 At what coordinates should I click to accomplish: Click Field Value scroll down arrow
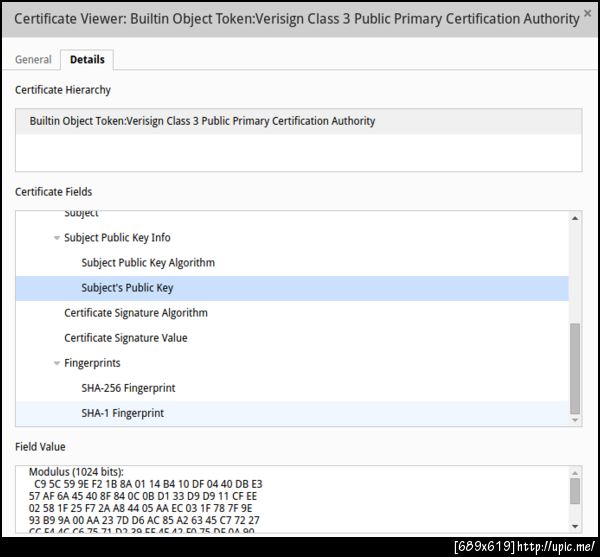pos(575,526)
